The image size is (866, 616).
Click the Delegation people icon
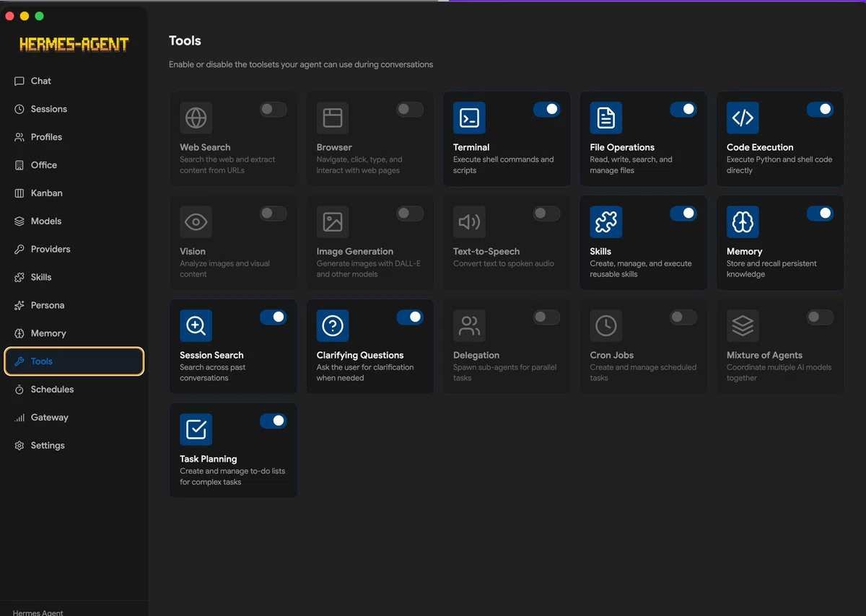469,326
